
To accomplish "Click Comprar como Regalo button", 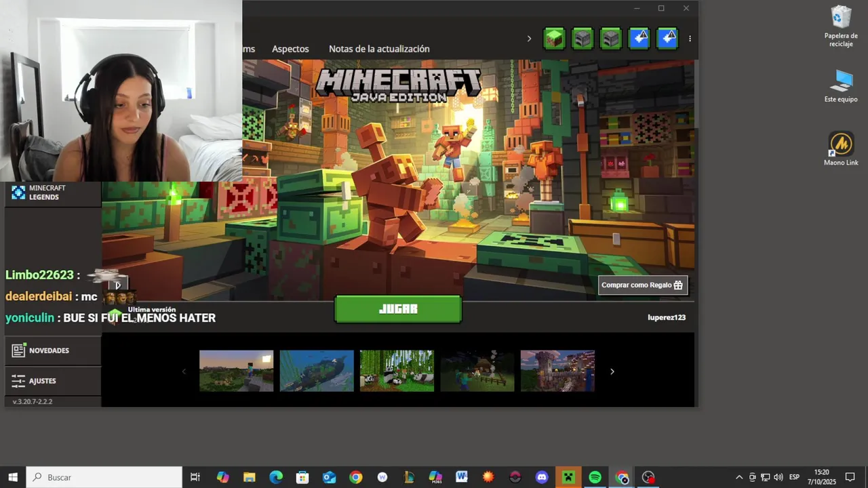I will point(643,285).
